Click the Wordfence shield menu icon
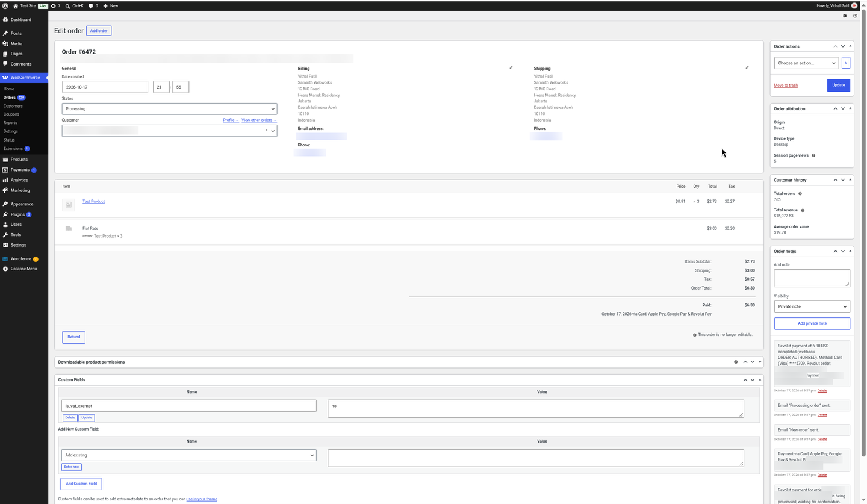867x504 pixels. tap(5, 259)
